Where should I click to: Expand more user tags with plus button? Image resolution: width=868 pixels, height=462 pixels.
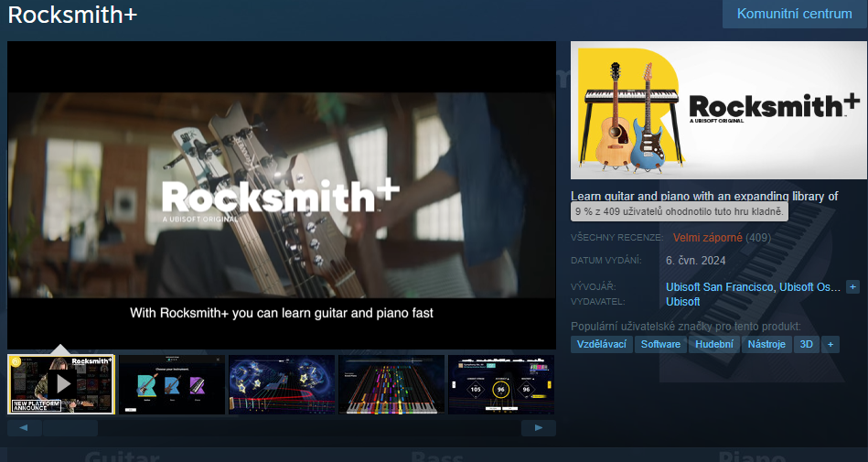830,344
